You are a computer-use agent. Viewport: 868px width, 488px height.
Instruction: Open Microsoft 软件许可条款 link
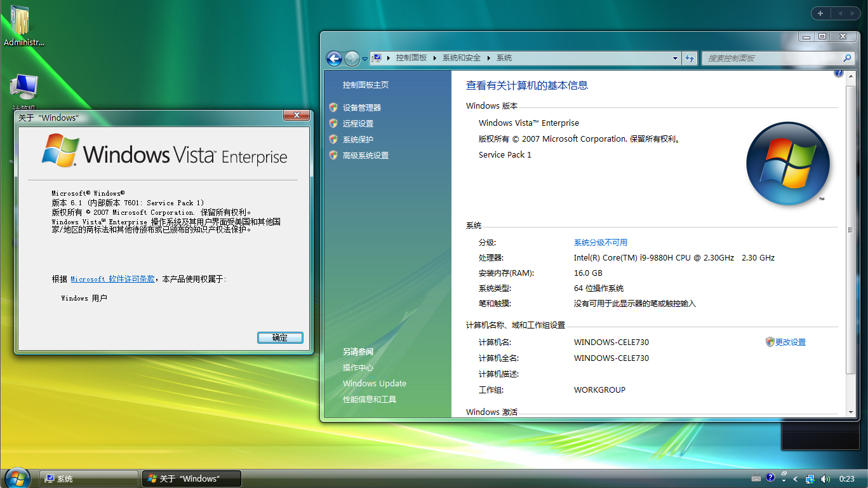click(112, 279)
